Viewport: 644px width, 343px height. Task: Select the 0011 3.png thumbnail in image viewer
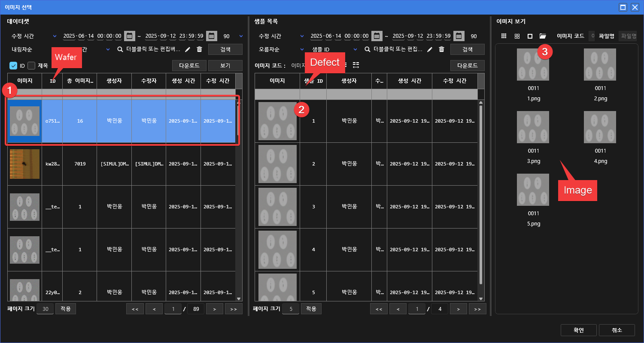pyautogui.click(x=533, y=127)
